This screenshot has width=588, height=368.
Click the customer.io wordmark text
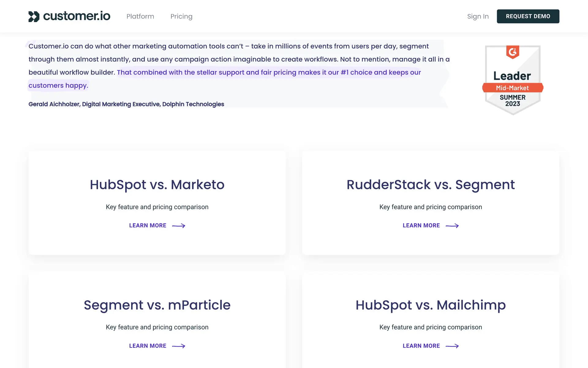pyautogui.click(x=77, y=16)
